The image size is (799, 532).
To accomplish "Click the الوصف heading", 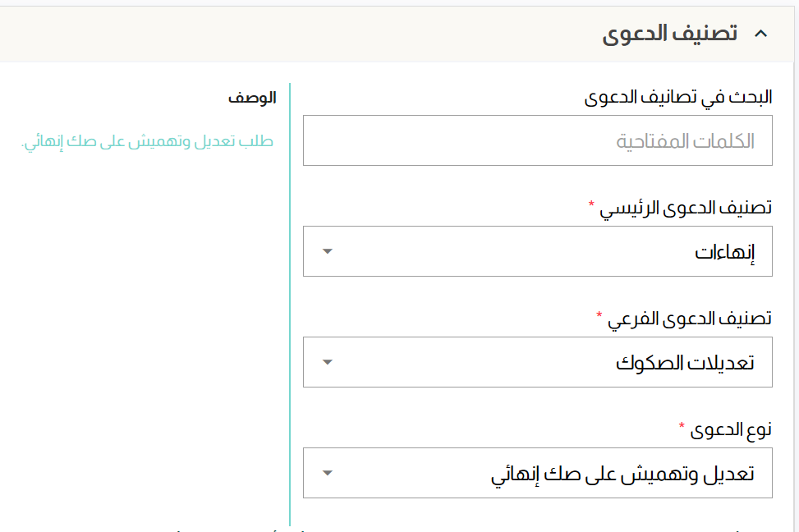I will 252,98.
